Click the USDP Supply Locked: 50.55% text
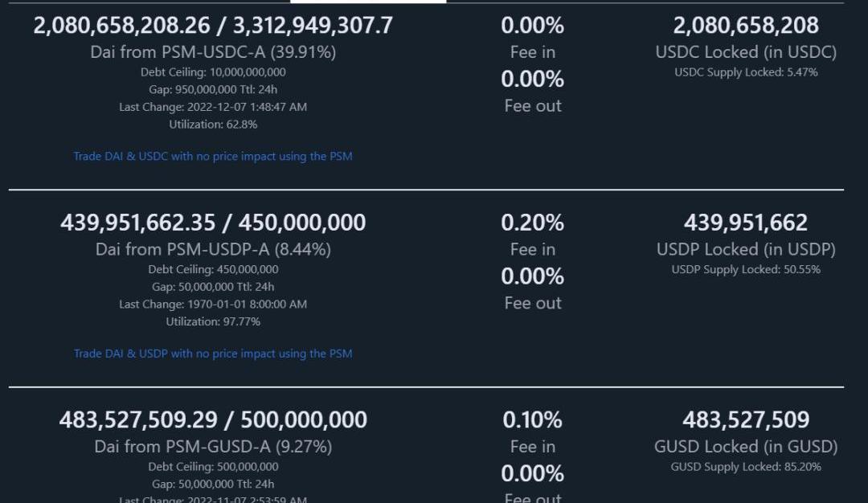This screenshot has height=503, width=868. [x=746, y=269]
